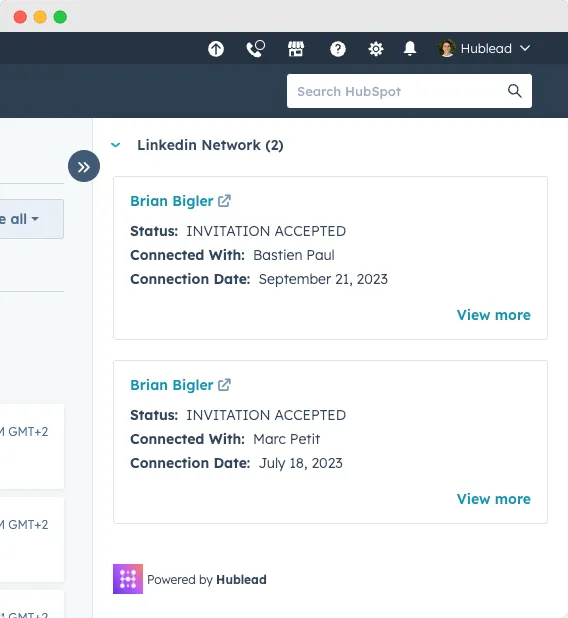Image resolution: width=568 pixels, height=618 pixels.
Task: Expand the Hublead account menu chevron
Action: pyautogui.click(x=525, y=48)
